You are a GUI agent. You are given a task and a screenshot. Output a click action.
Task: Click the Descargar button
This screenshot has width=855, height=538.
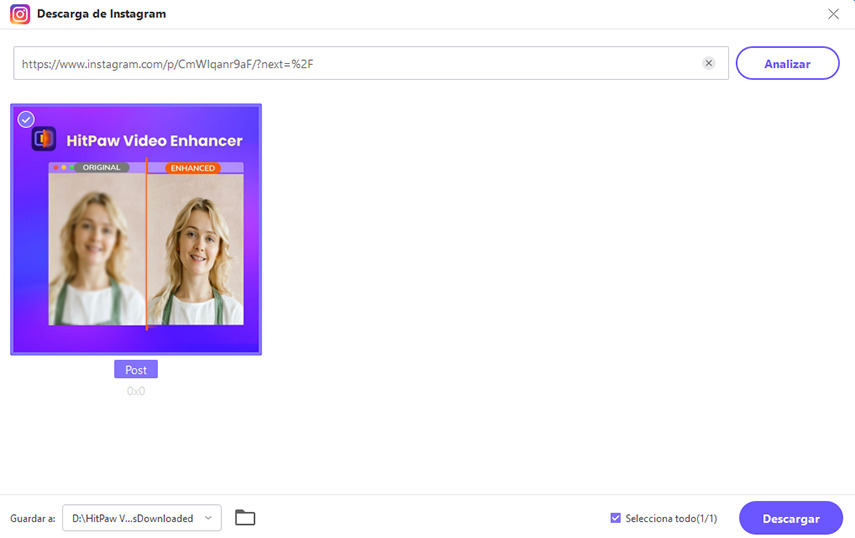[x=791, y=518]
